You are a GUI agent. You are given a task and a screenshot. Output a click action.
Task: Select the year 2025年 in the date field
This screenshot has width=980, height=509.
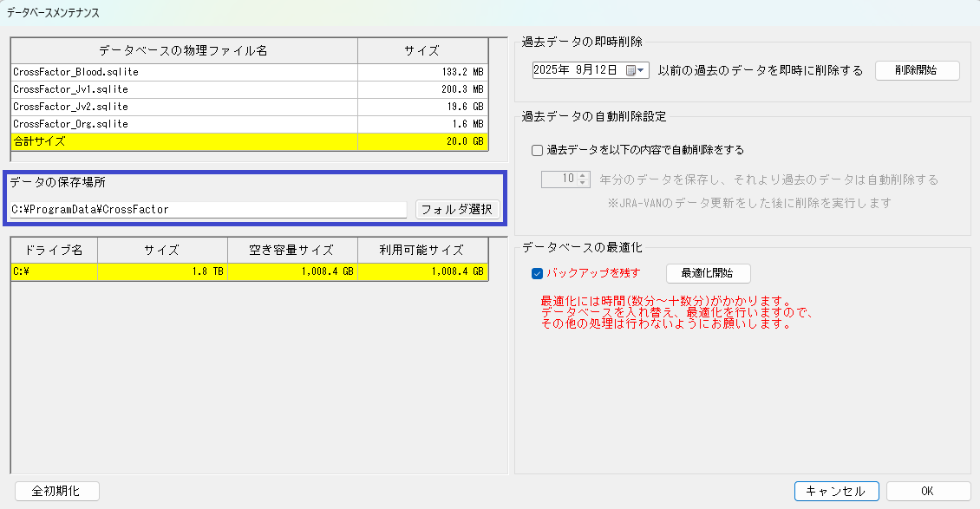(552, 71)
